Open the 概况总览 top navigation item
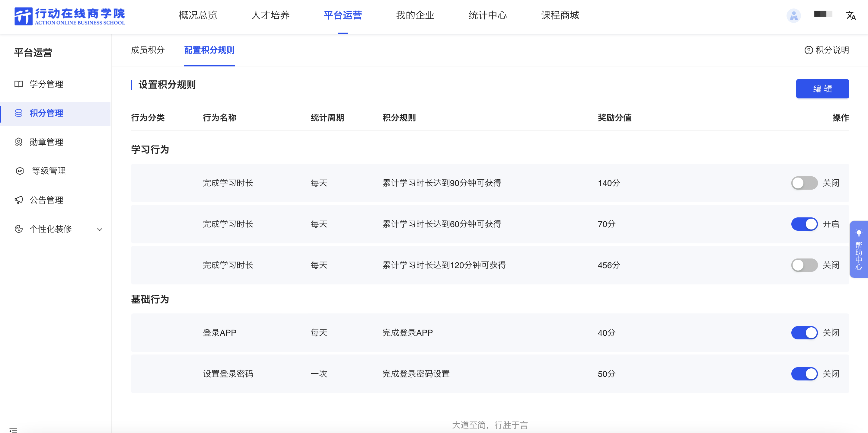Image resolution: width=868 pixels, height=433 pixels. 198,15
